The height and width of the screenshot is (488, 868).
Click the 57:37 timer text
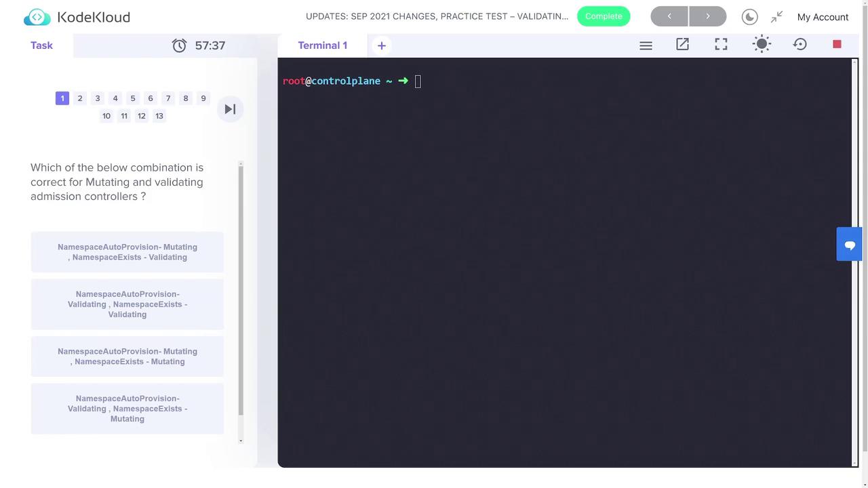210,45
